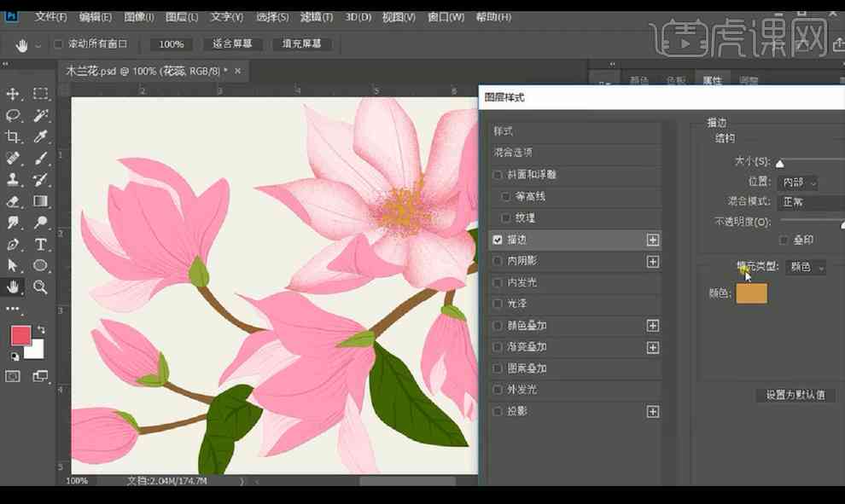The height and width of the screenshot is (504, 845).
Task: Open stroke Fill Type dropdown
Action: point(806,267)
